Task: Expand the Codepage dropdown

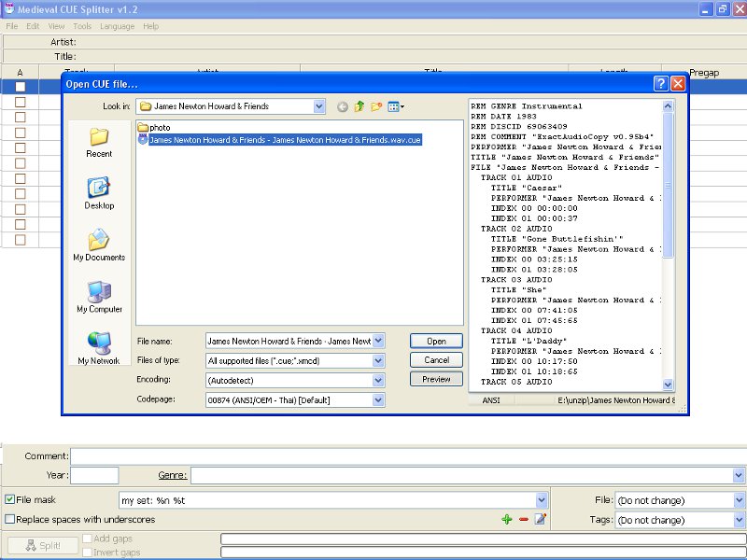Action: (x=378, y=400)
